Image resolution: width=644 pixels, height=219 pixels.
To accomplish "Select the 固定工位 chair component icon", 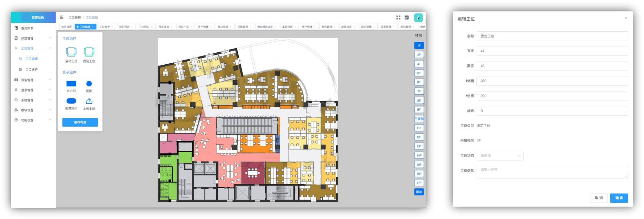I will [89, 52].
